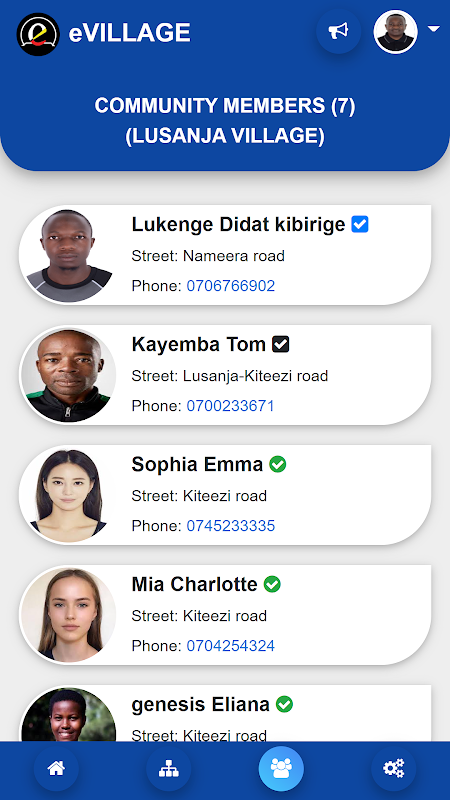
Task: Toggle the blue checkbox beside Lukenge Didat kibirige
Action: coord(360,224)
